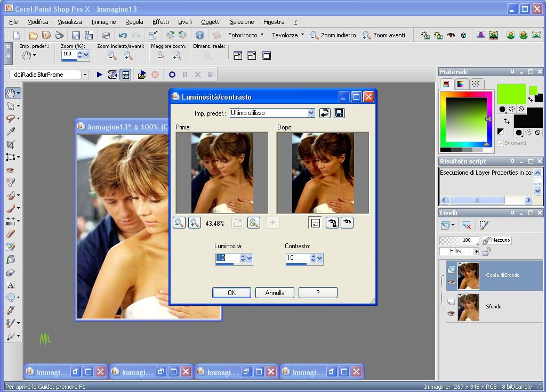
Task: Expand the Filtra blend mode dropdown
Action: pos(476,251)
